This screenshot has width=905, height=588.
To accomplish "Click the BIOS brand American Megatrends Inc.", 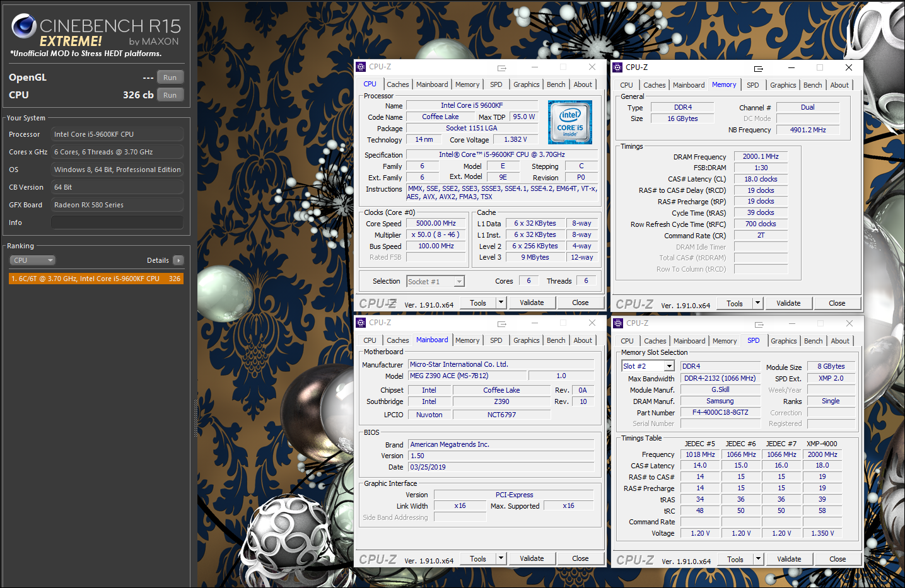I will (501, 444).
